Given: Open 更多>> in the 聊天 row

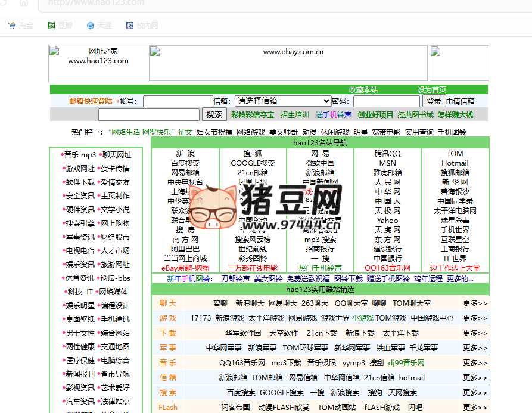Looking at the screenshot, I should pos(475,303).
